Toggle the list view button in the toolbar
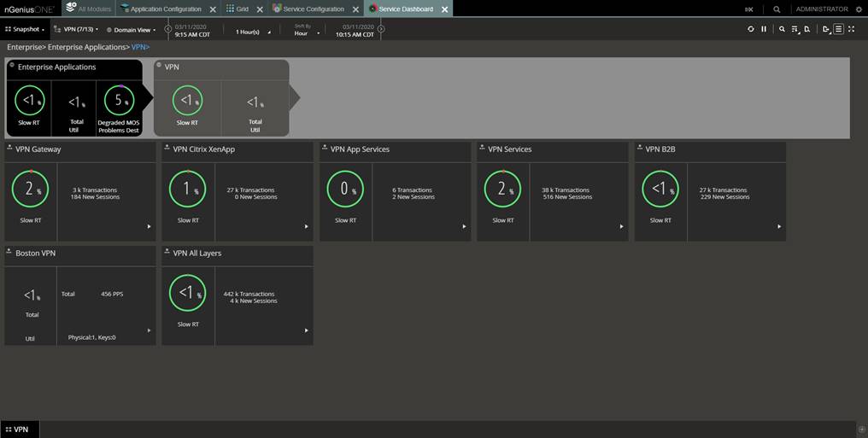Viewport: 868px width, 438px height. tap(838, 29)
